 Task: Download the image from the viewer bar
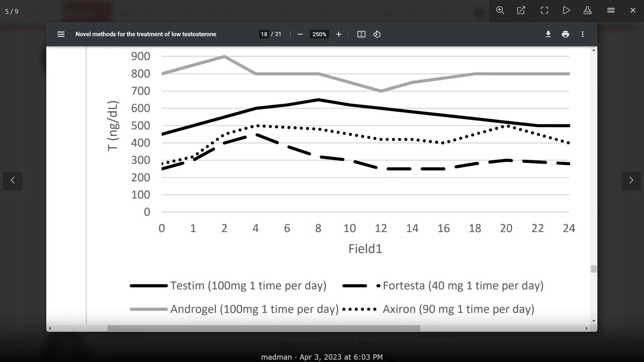pyautogui.click(x=588, y=10)
